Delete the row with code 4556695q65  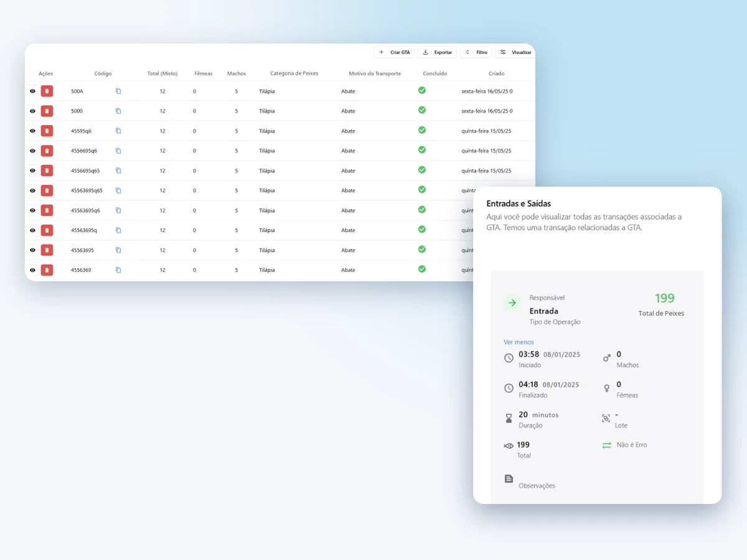tap(47, 170)
